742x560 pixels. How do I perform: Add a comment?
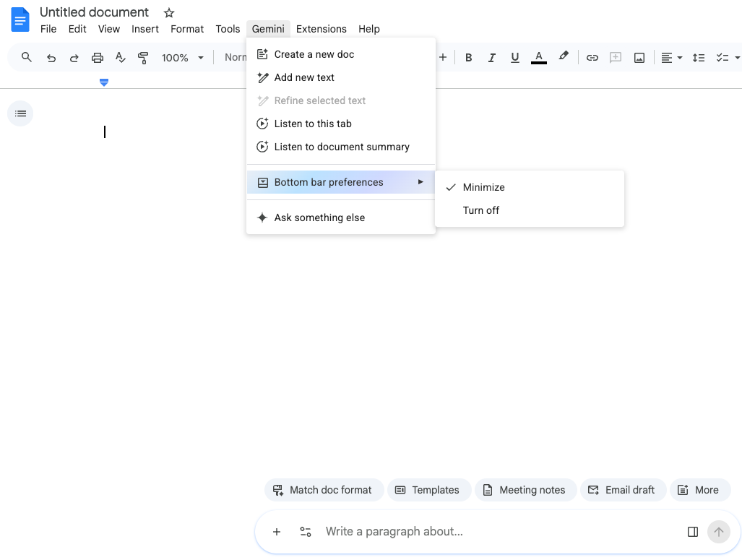pos(615,58)
